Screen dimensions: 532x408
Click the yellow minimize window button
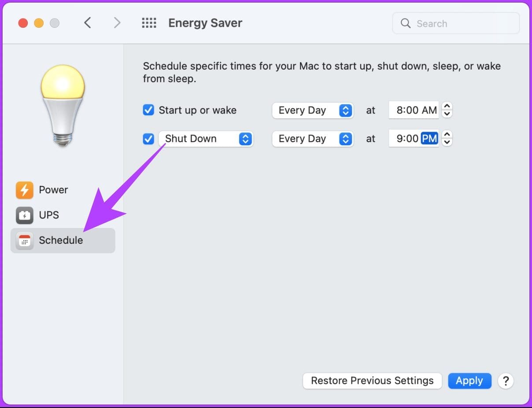39,23
